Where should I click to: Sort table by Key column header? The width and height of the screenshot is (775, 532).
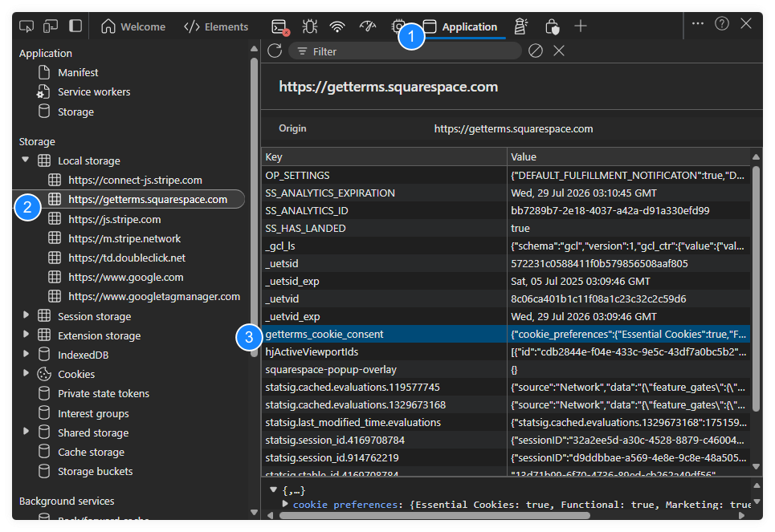pos(384,156)
